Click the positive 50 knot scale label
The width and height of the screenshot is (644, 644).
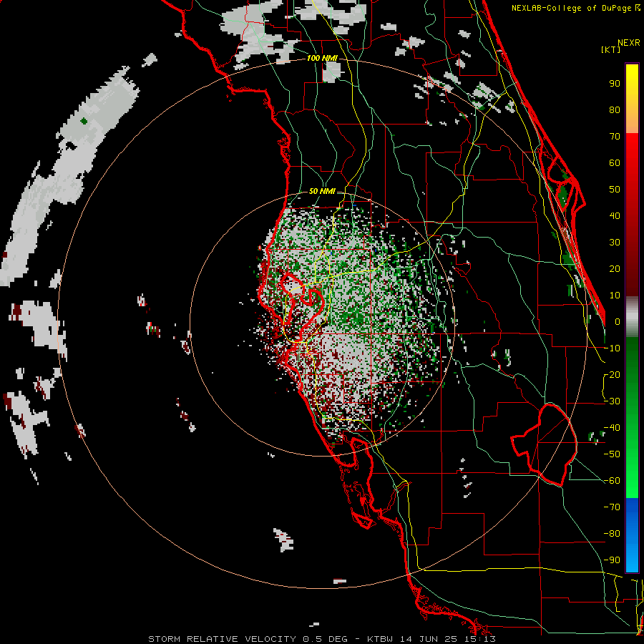[615, 190]
